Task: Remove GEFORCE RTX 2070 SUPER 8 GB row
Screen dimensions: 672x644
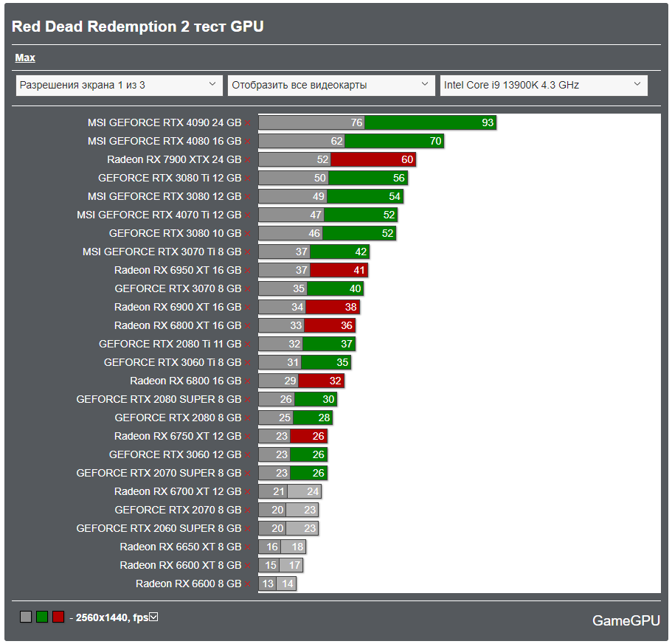Action: pyautogui.click(x=248, y=473)
